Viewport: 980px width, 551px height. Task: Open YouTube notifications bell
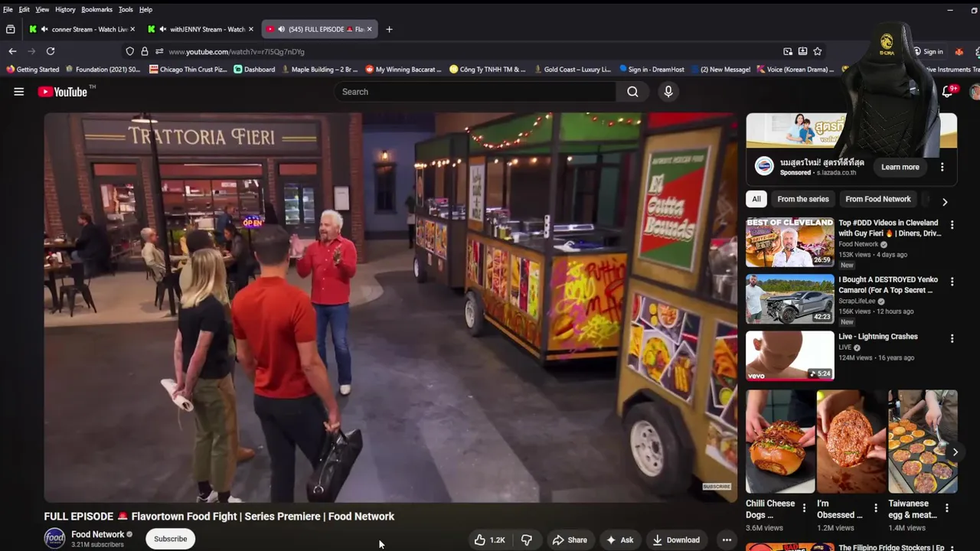(948, 92)
